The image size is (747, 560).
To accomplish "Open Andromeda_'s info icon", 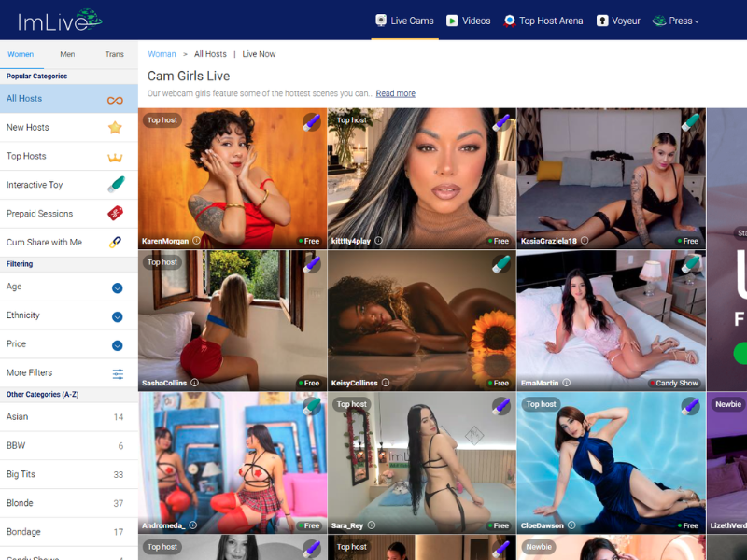I will (x=193, y=525).
